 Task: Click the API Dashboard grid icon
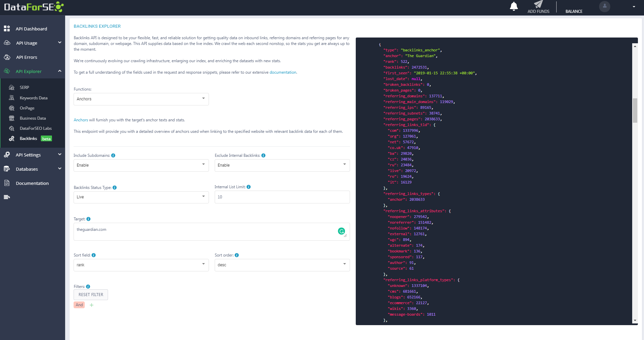(x=7, y=29)
